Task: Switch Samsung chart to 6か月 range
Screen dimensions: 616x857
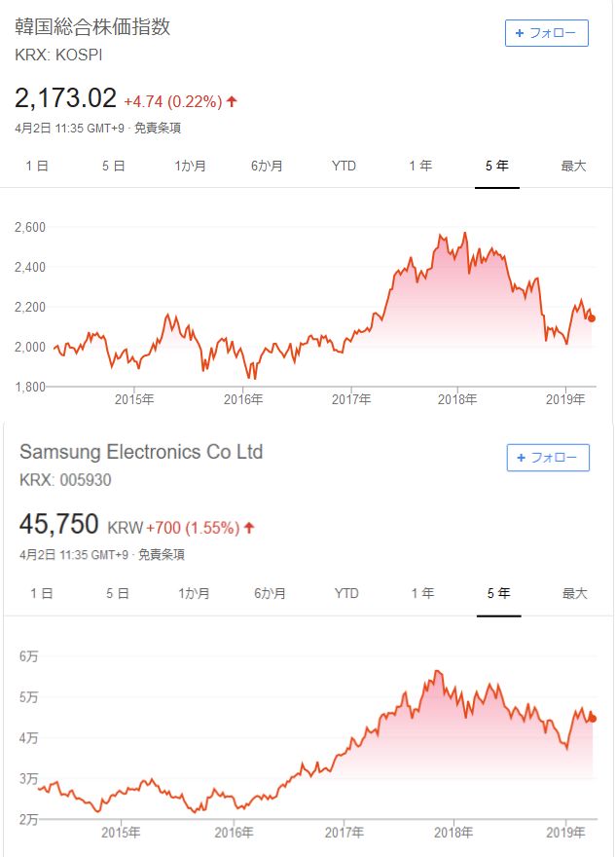Action: 270,593
